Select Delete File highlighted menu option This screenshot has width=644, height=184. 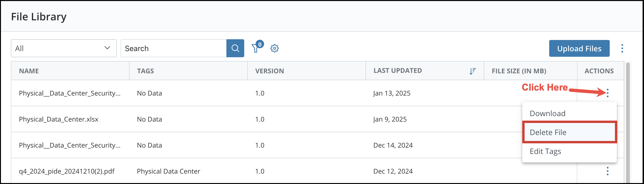pos(548,132)
